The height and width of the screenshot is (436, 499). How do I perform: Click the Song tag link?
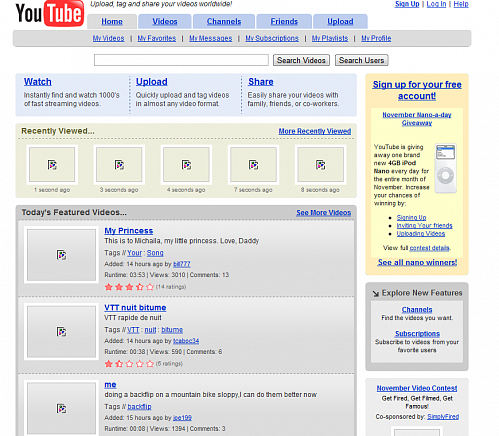coord(155,253)
